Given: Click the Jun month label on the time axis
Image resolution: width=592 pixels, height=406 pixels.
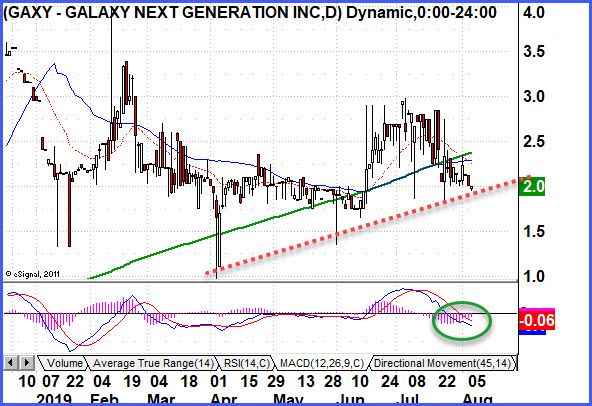Looking at the screenshot, I should click(x=350, y=399).
